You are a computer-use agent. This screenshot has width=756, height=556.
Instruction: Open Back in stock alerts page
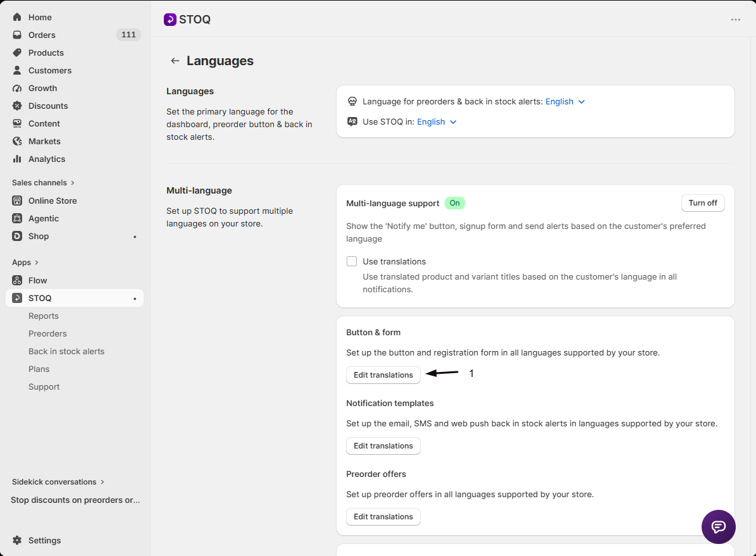[66, 352]
